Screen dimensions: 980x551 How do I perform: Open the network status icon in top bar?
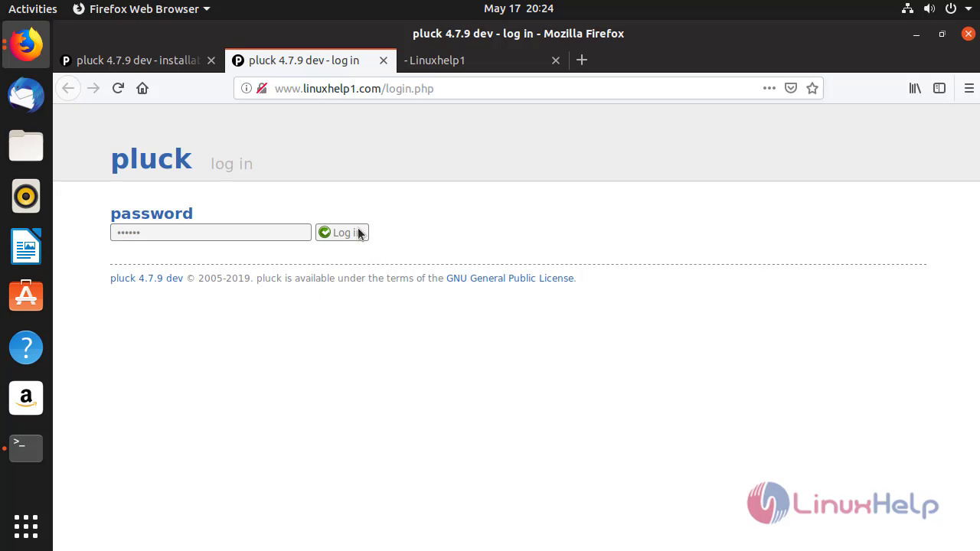[x=907, y=8]
